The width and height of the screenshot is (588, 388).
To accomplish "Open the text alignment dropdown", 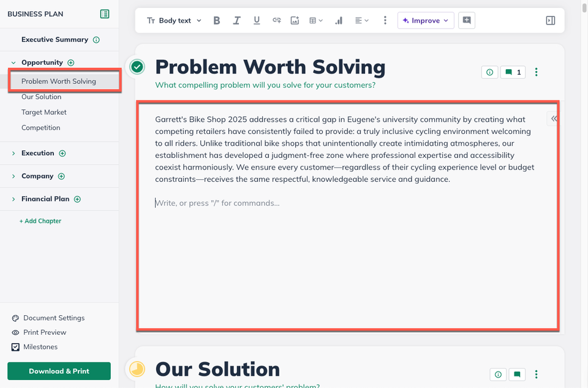I will pos(362,21).
